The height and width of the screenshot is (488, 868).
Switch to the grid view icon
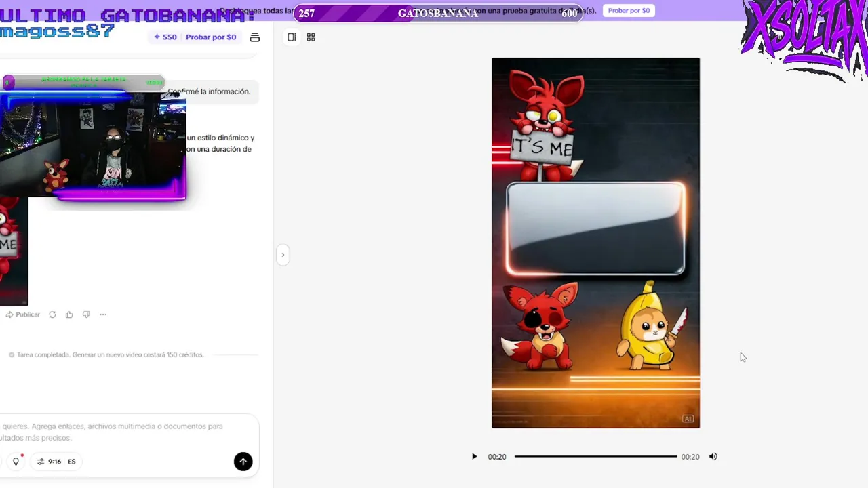[311, 37]
